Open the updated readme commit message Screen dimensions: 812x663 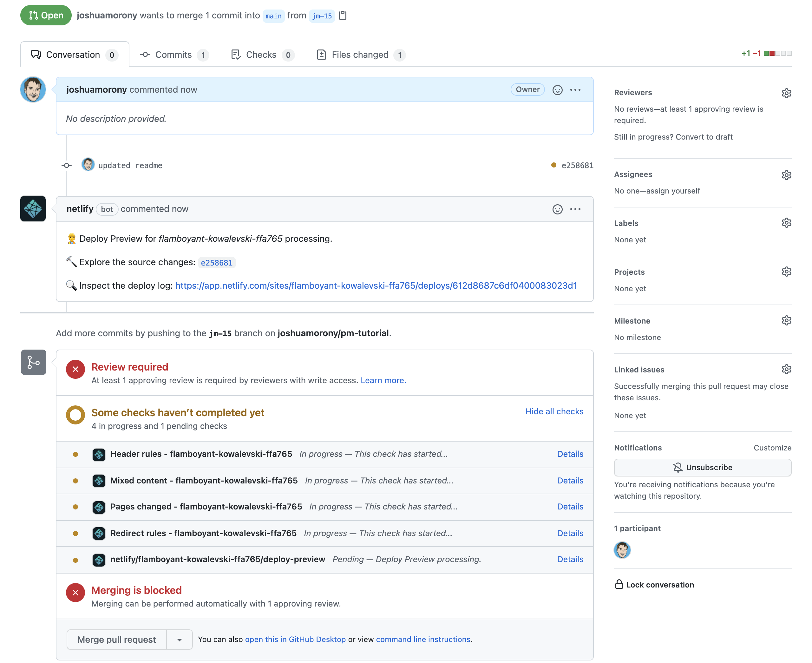click(x=130, y=165)
